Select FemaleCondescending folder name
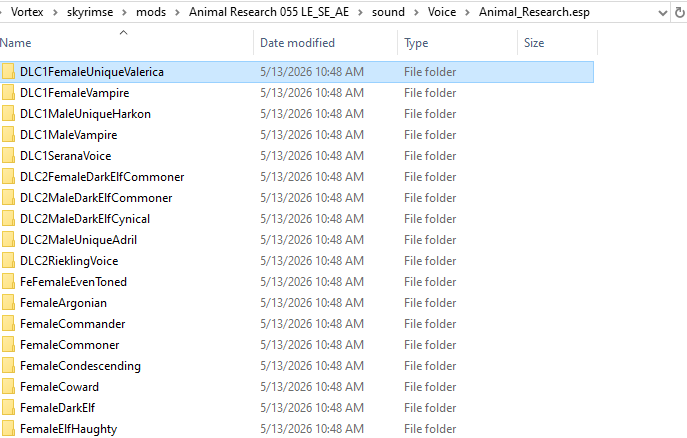The height and width of the screenshot is (438, 687). [81, 366]
